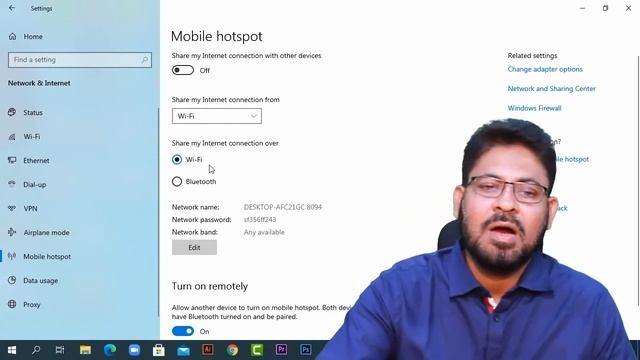Open taskbar Search
This screenshot has height=360, width=640.
(36, 350)
